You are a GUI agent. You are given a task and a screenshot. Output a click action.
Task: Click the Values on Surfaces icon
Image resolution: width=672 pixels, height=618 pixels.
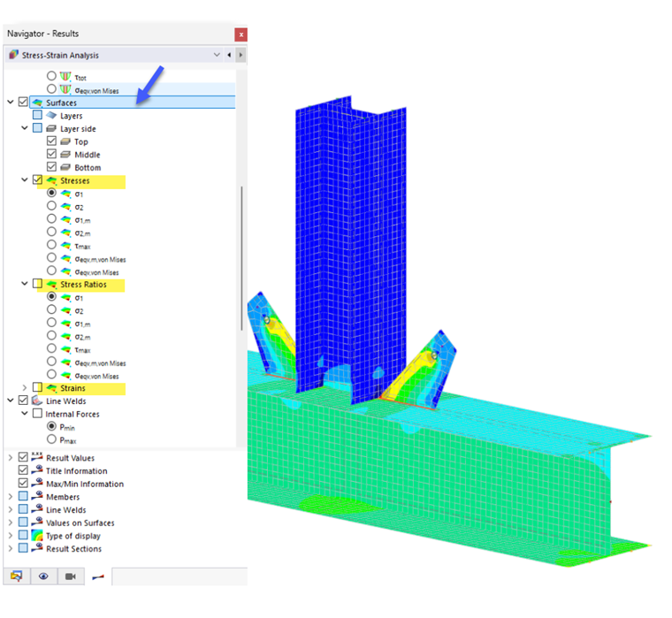(37, 522)
